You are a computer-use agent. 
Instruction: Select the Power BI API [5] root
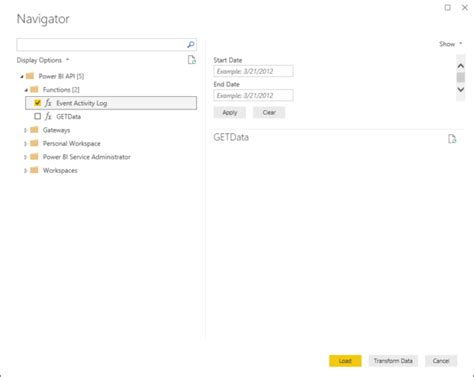click(x=61, y=76)
